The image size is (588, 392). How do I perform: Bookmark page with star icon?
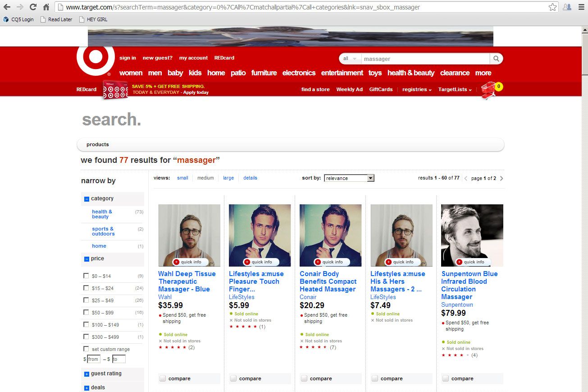(552, 7)
